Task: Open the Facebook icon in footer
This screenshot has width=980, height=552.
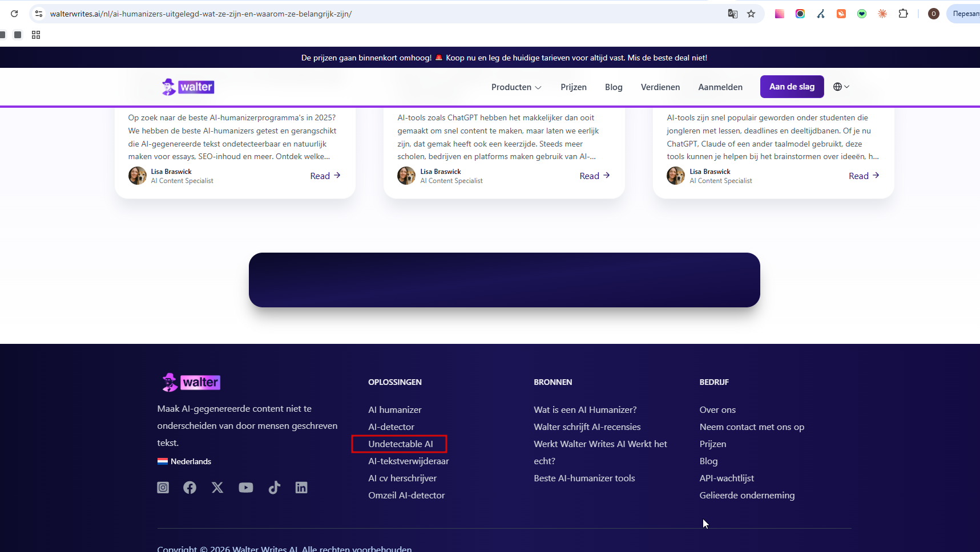Action: pos(190,488)
